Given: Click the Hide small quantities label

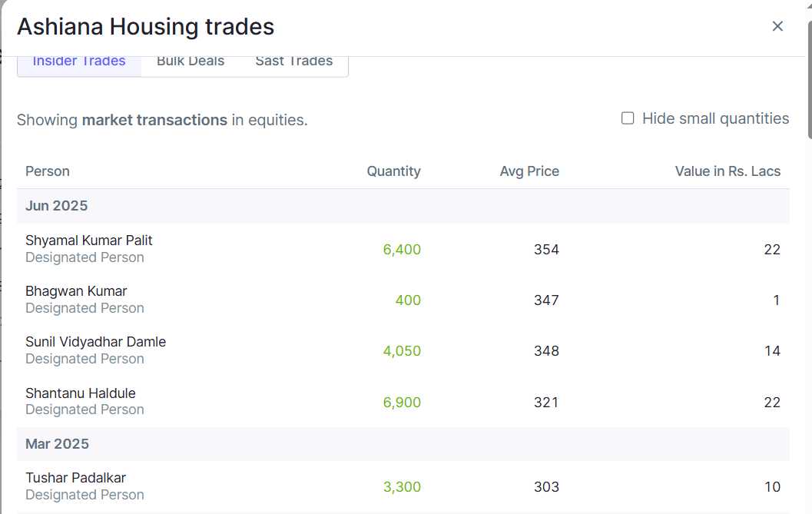Looking at the screenshot, I should pos(715,118).
